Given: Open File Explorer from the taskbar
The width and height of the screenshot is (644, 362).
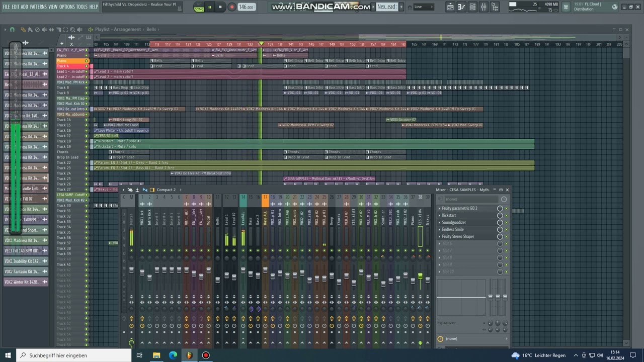Looking at the screenshot, I should point(156,355).
